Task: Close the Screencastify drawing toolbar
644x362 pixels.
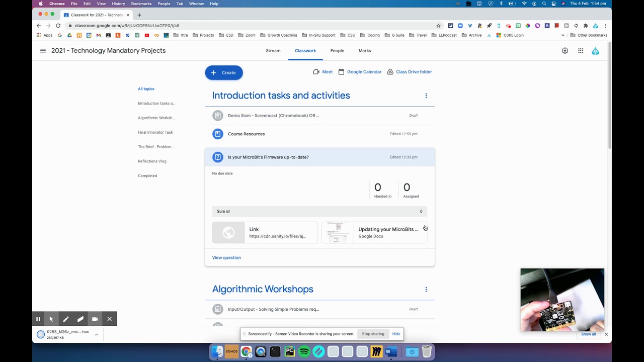Action: coord(109,319)
